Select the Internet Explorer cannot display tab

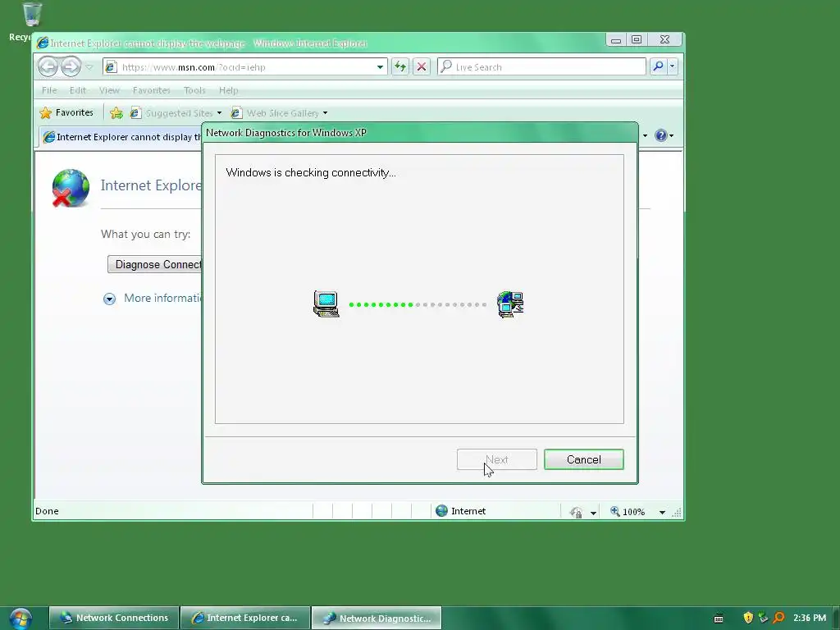coord(121,137)
